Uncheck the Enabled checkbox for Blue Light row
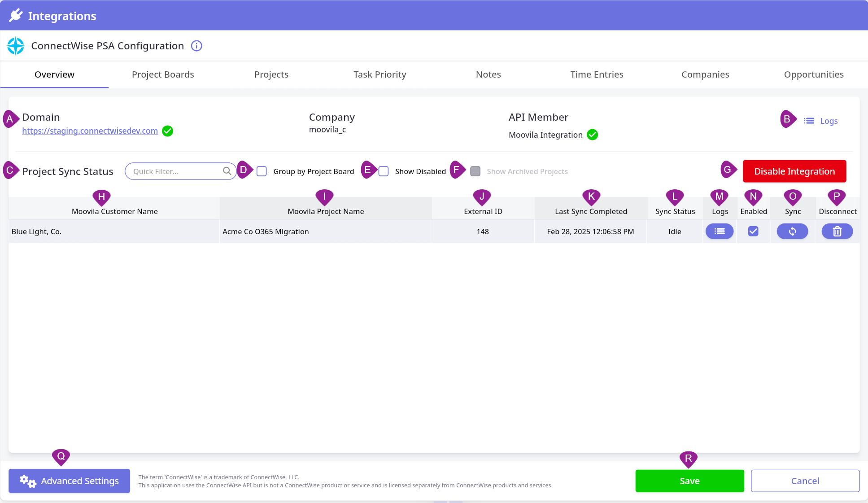 [753, 232]
